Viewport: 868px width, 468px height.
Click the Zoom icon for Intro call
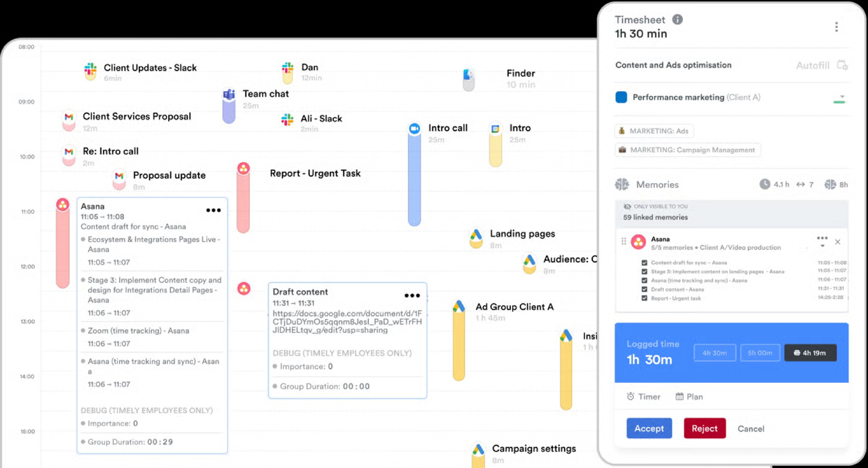[415, 129]
